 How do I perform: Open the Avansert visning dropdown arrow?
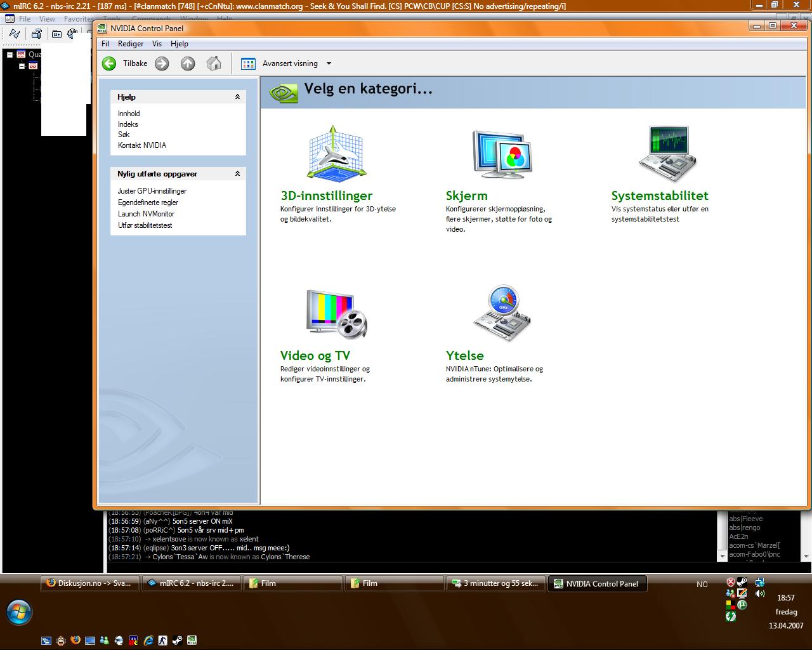pyautogui.click(x=329, y=63)
